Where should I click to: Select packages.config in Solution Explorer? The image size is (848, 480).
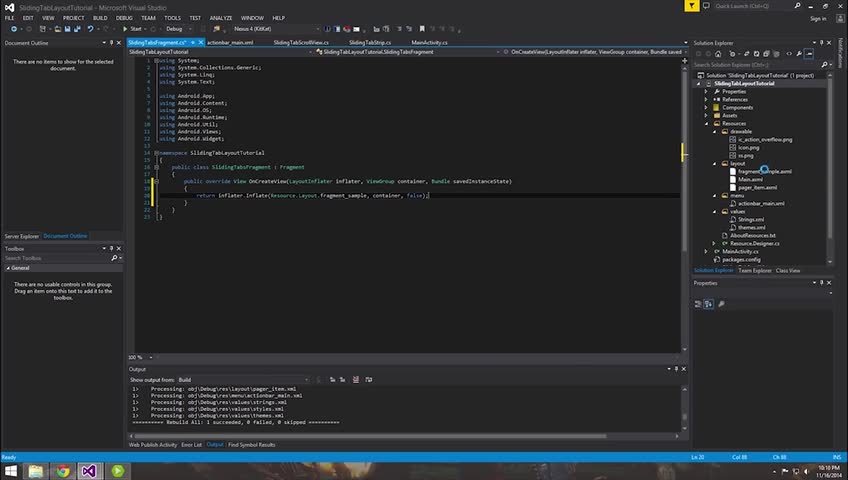pyautogui.click(x=741, y=259)
